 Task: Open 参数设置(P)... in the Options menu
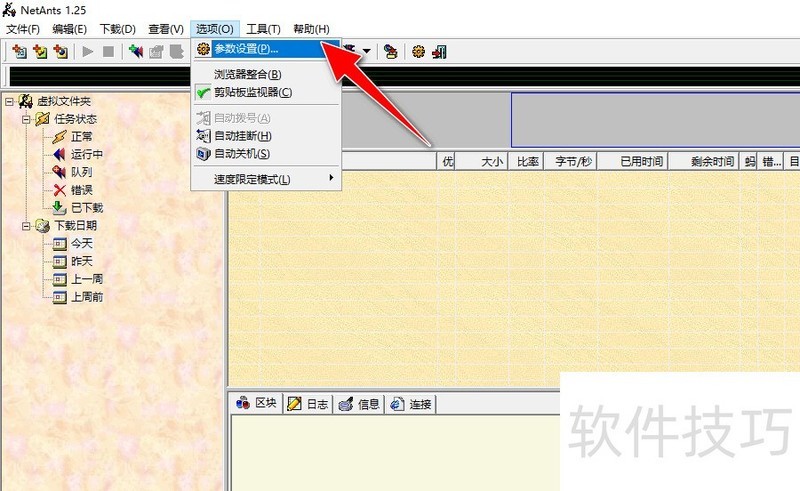(266, 49)
